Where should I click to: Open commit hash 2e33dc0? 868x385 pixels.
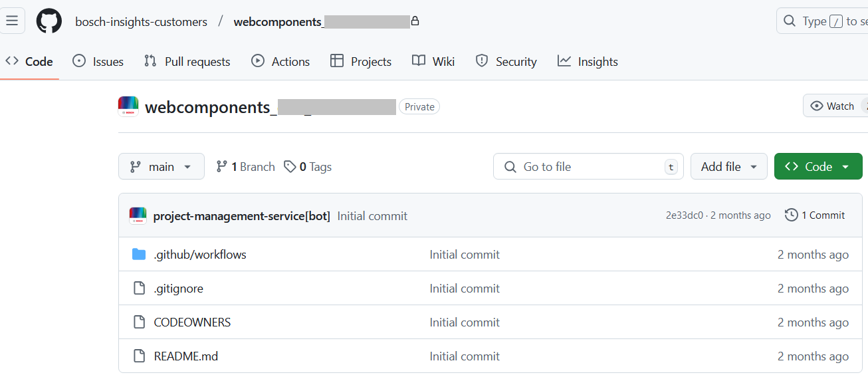click(684, 215)
